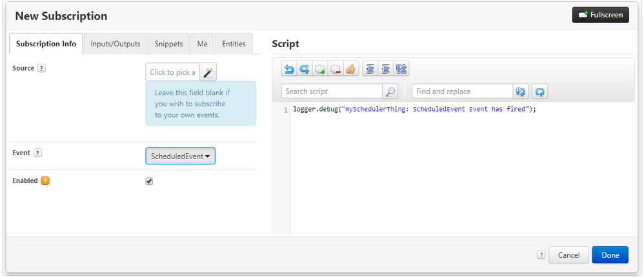Click the replace all icon button
The width and height of the screenshot is (644, 277).
(x=540, y=91)
